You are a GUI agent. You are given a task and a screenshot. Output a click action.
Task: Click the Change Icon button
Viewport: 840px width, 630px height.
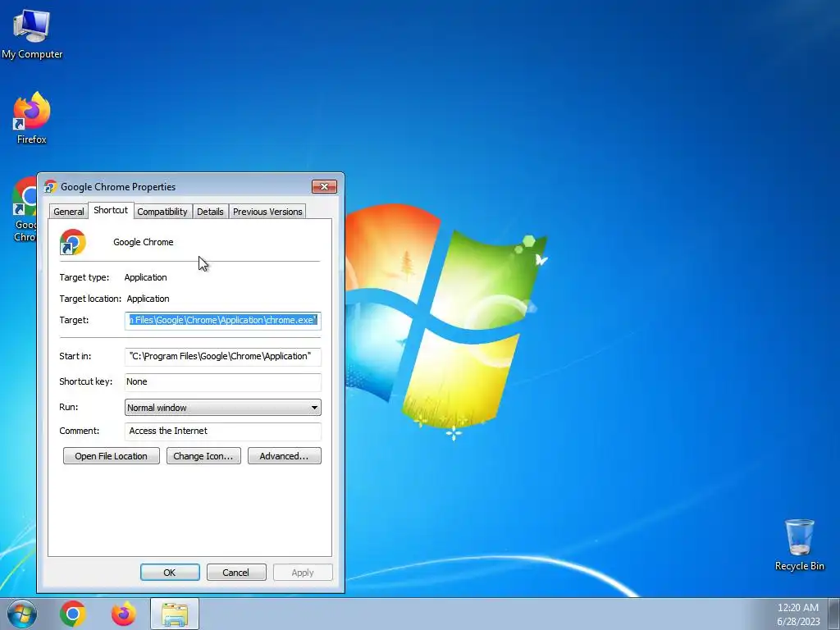pyautogui.click(x=203, y=456)
